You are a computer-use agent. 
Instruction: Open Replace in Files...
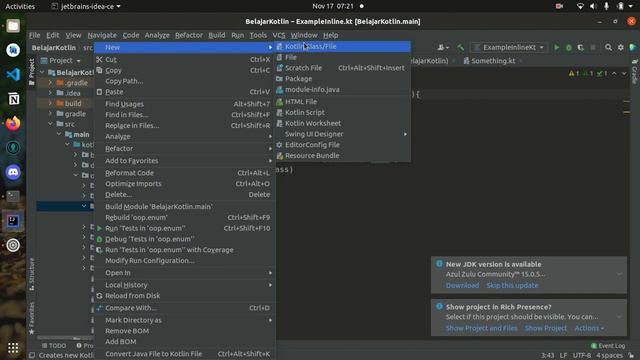click(184, 125)
